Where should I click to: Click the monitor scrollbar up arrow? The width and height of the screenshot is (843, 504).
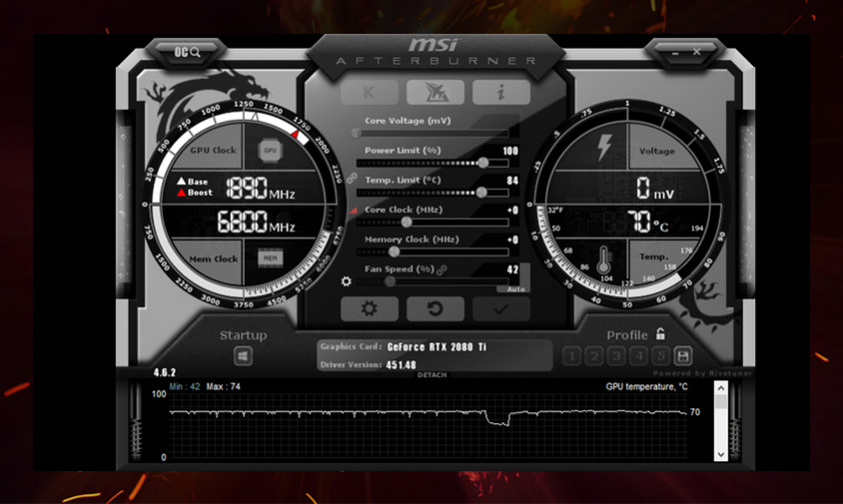click(721, 388)
